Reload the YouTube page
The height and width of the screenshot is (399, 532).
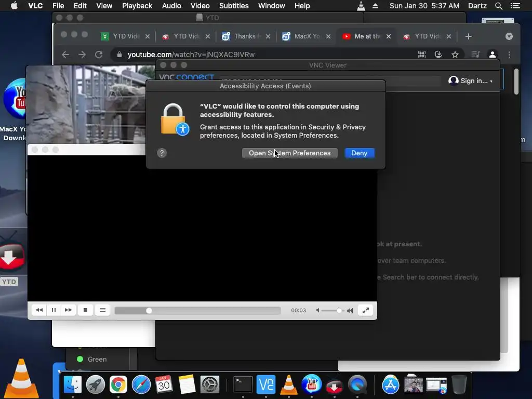[98, 55]
